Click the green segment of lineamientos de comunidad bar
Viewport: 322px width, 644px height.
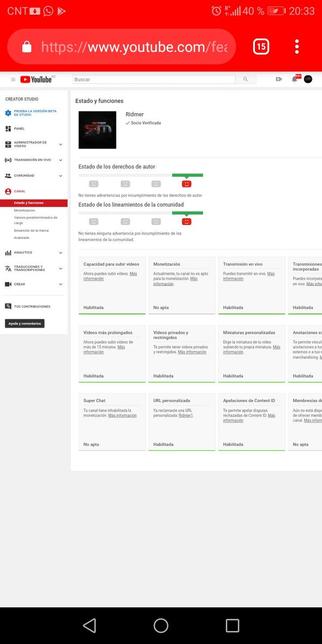187,213
